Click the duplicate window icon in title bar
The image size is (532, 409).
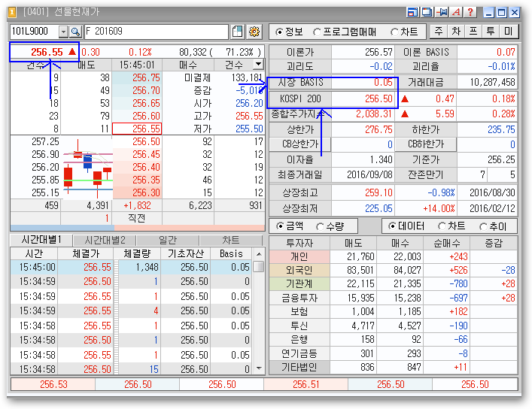(427, 13)
